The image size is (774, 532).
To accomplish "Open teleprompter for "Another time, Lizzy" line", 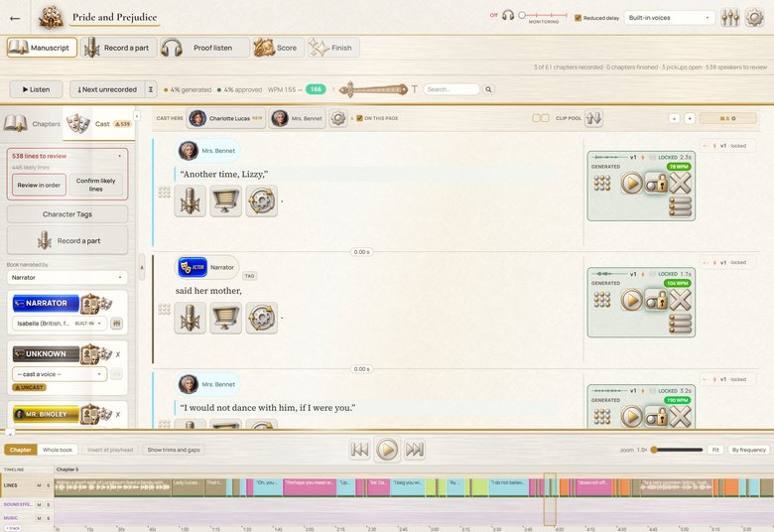I will click(225, 201).
